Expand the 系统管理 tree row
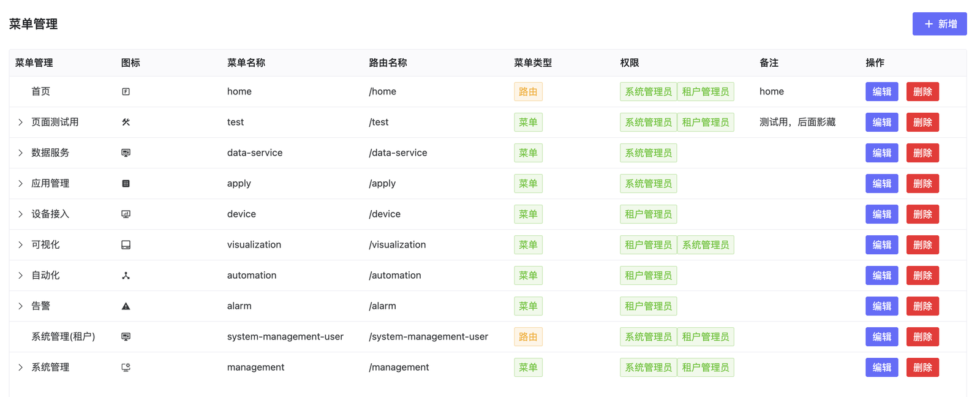The width and height of the screenshot is (980, 397). 20,368
